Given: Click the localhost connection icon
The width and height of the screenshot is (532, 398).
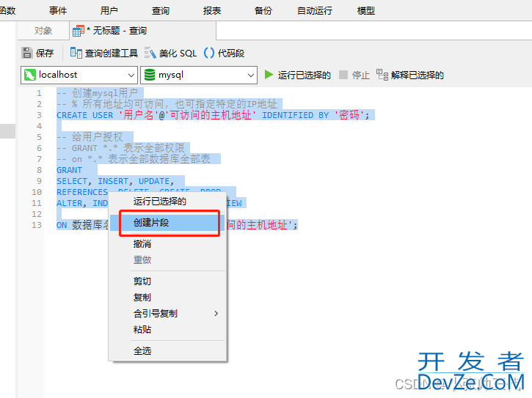Looking at the screenshot, I should tap(30, 75).
